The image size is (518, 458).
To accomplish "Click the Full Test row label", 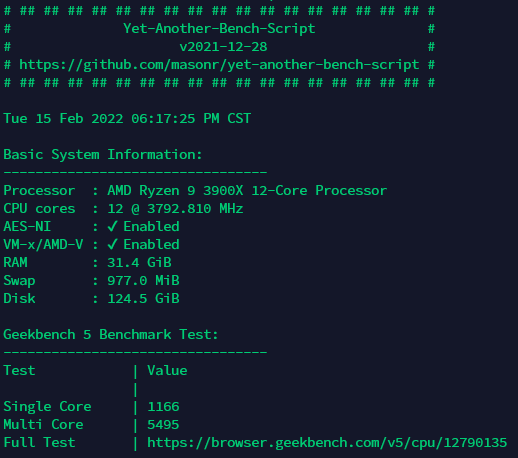I will point(39,442).
